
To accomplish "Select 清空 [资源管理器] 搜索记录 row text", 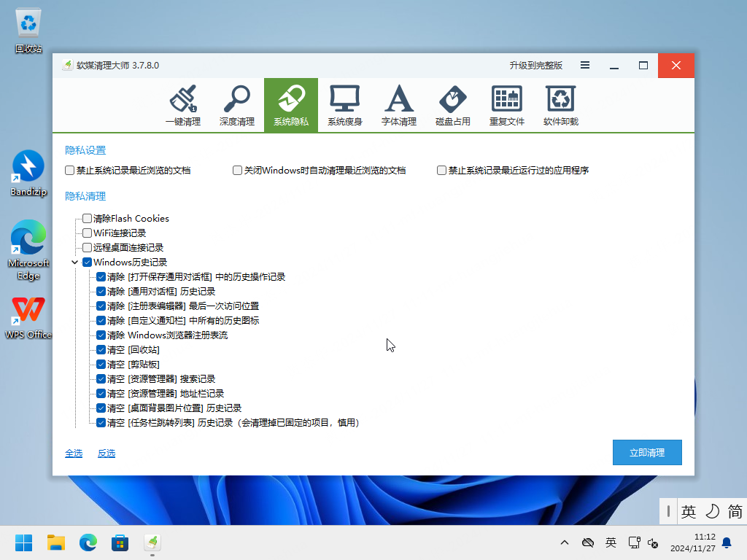I will pyautogui.click(x=161, y=379).
